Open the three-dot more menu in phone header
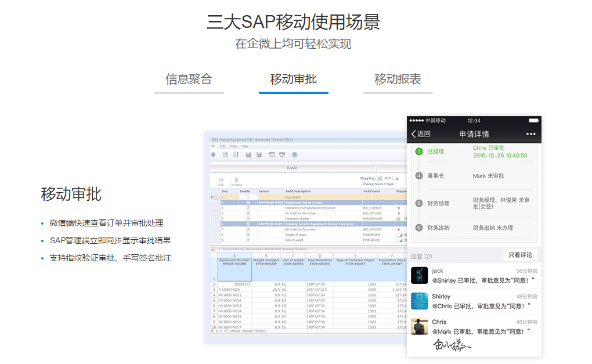 click(530, 134)
